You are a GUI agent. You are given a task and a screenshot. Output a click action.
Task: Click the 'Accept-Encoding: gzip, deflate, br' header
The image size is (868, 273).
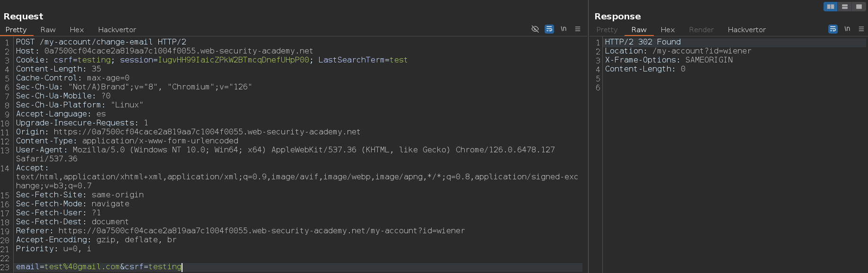click(96, 240)
